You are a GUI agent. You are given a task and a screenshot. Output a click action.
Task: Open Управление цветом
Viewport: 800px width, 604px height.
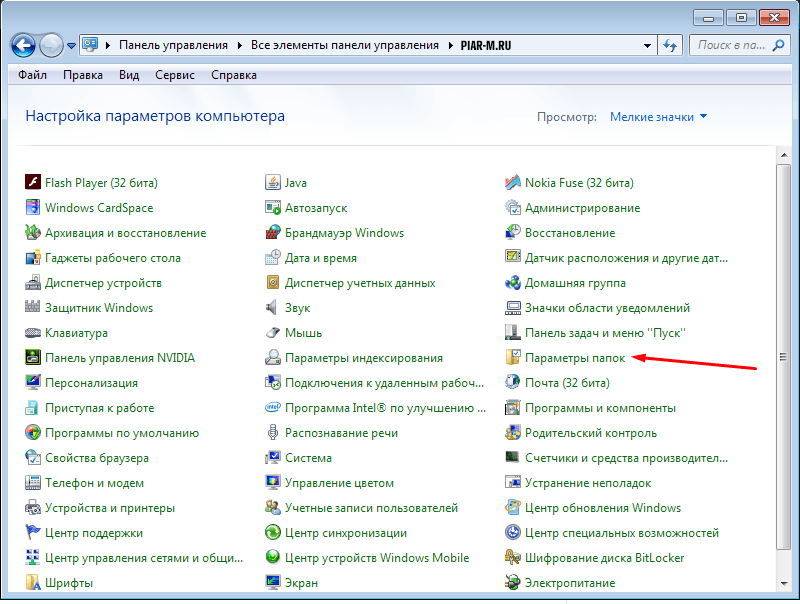tap(339, 483)
